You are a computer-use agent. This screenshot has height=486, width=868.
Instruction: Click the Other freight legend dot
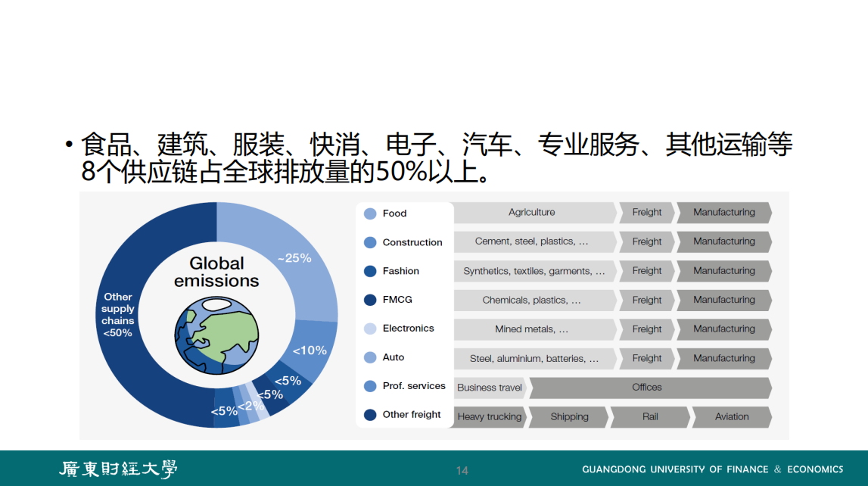370,415
